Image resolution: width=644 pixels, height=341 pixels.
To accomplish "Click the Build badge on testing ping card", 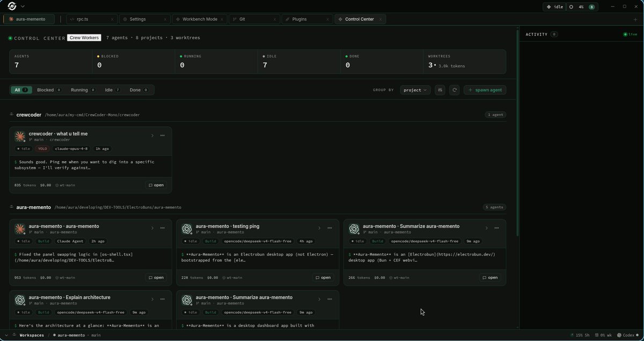I will (210, 241).
